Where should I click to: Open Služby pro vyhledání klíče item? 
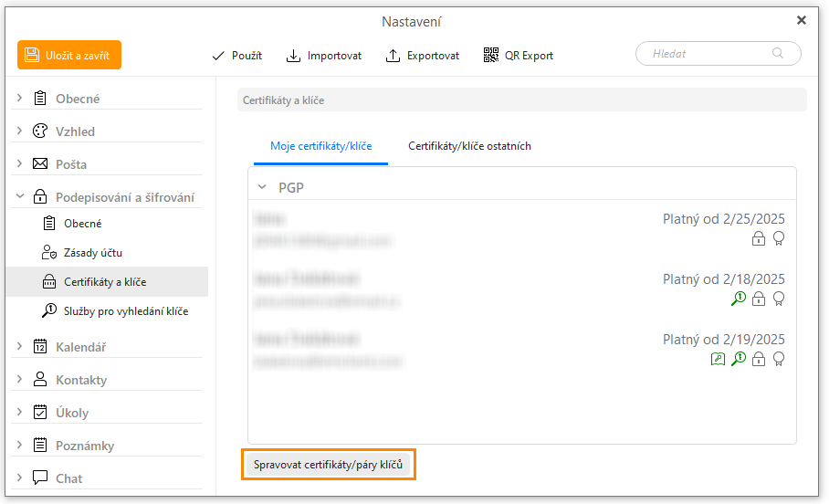click(126, 311)
